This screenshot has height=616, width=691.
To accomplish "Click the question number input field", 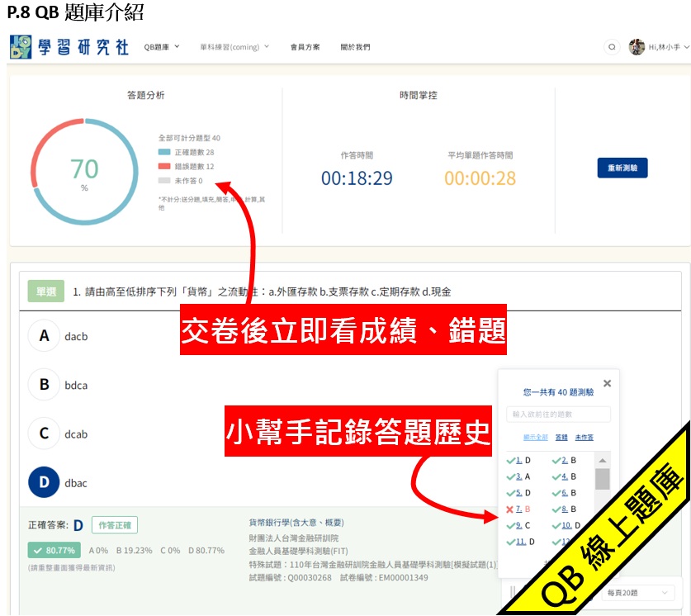I will [558, 415].
